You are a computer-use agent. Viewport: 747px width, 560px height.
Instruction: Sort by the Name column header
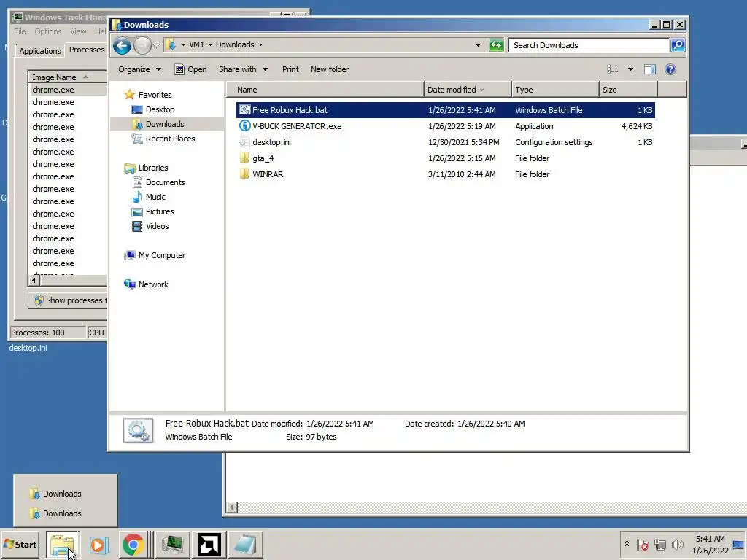point(325,90)
